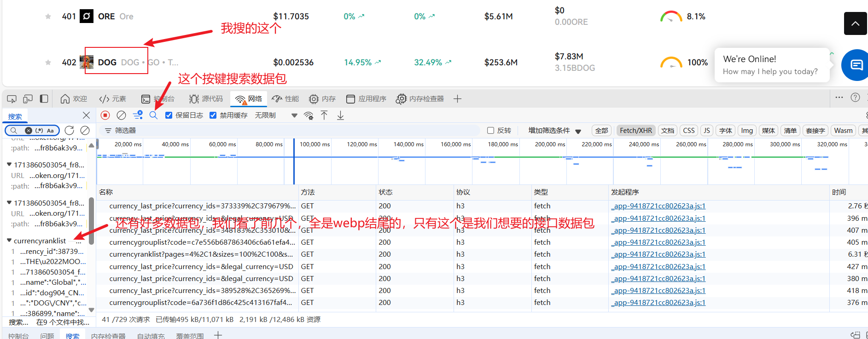This screenshot has width=868, height=339.
Task: Add a new drawer tab with plus
Action: pos(218,335)
